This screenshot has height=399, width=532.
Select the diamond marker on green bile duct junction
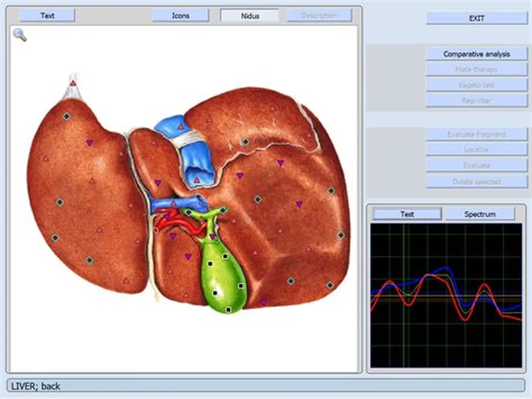click(x=223, y=210)
